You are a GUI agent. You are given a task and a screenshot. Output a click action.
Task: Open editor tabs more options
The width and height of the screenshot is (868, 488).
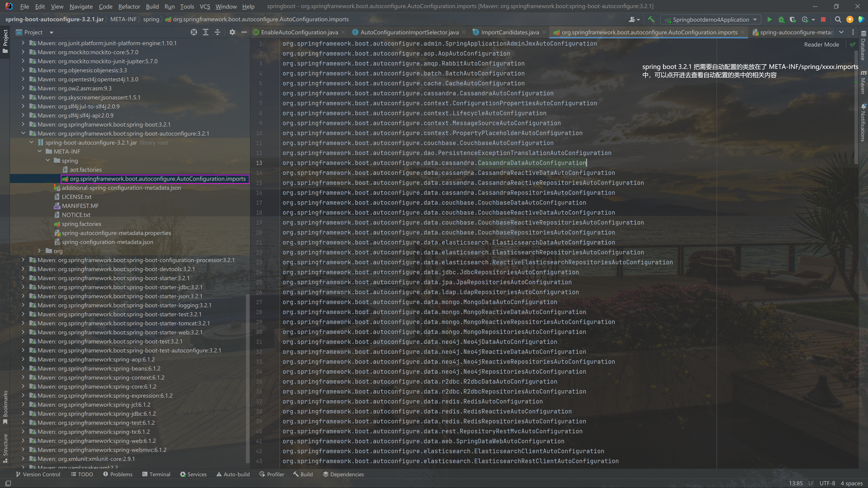853,32
